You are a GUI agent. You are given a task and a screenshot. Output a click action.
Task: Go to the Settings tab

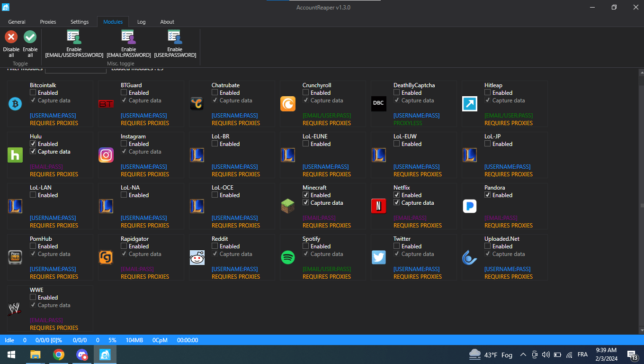pos(80,22)
